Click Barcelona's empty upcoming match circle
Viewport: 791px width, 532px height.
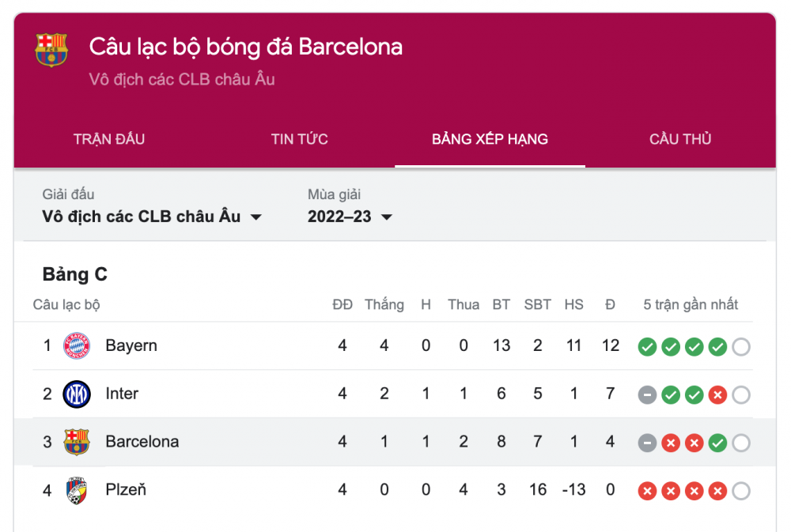pyautogui.click(x=741, y=443)
